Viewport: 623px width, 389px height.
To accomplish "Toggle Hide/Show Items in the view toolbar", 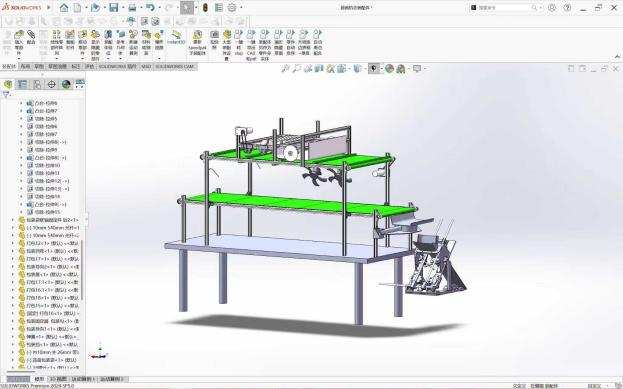I will tap(374, 69).
